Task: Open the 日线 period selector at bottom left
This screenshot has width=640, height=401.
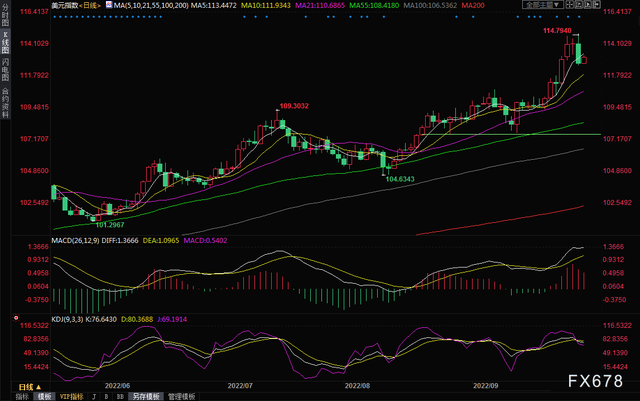Action: point(28,384)
